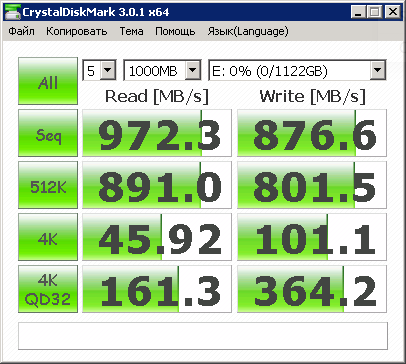The image size is (406, 364).
Task: Click the Seq write result 876.6
Action: 312,133
